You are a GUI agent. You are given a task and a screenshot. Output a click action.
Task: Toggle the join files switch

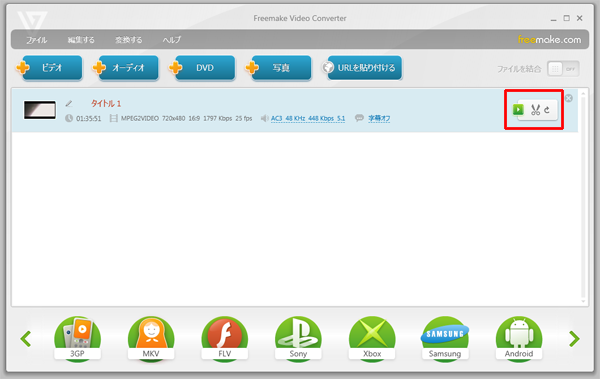tap(563, 69)
